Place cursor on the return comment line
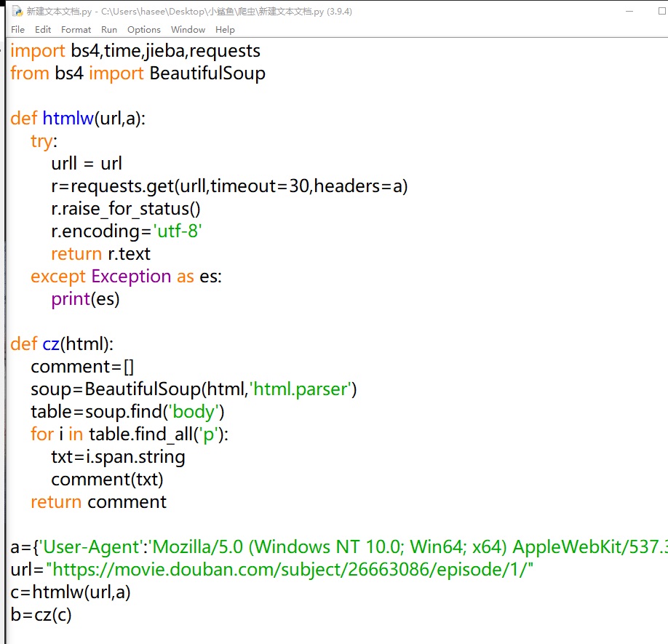This screenshot has height=644, width=668. pyautogui.click(x=98, y=502)
